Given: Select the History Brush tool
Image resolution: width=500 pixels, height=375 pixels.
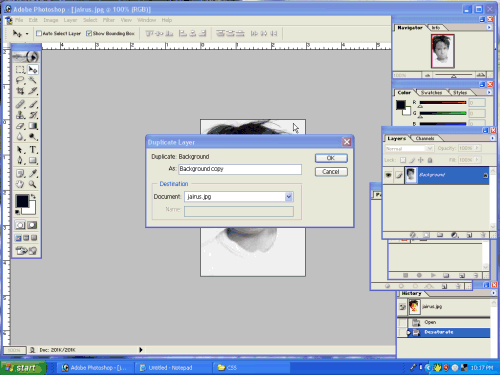Looking at the screenshot, I should coord(33,115).
